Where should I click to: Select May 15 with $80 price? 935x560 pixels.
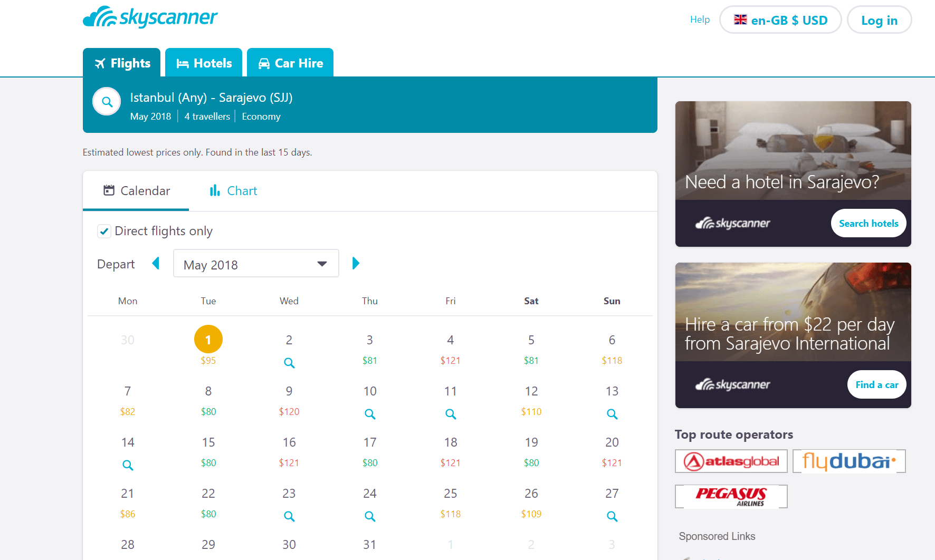[208, 451]
